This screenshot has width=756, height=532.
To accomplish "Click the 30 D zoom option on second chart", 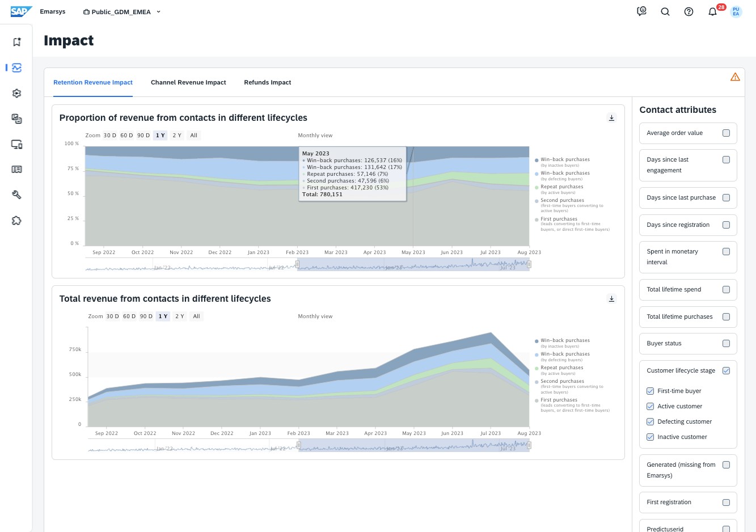I will coord(112,316).
